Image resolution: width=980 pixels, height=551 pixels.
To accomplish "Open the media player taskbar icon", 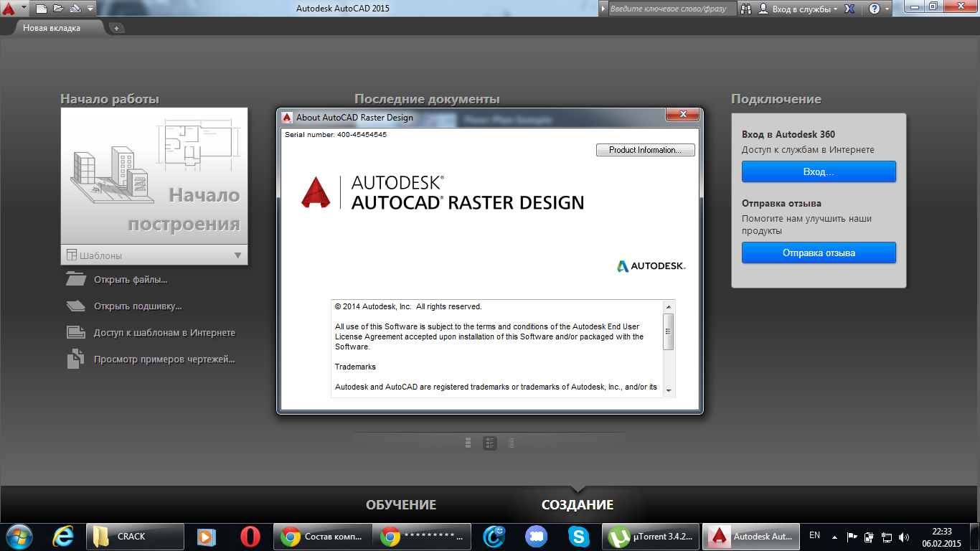I will pyautogui.click(x=206, y=536).
